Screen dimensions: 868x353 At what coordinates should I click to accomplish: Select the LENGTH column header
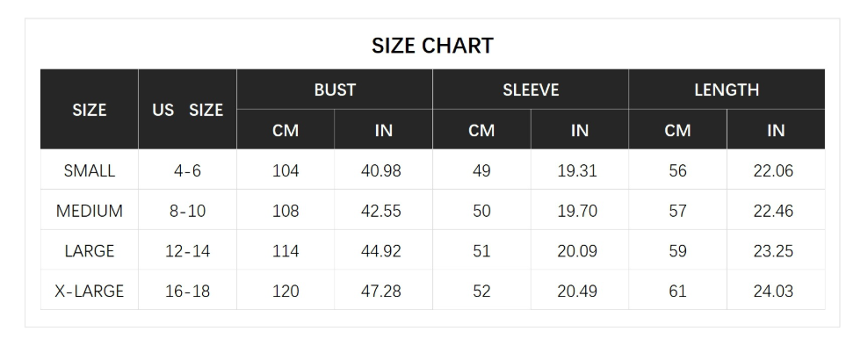[x=727, y=90]
